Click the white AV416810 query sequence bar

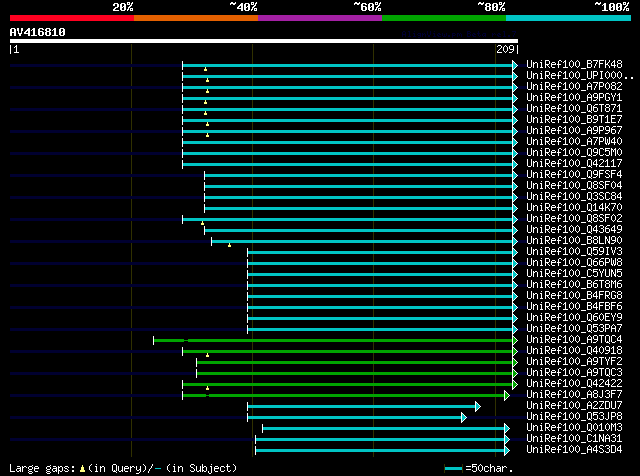click(x=264, y=41)
